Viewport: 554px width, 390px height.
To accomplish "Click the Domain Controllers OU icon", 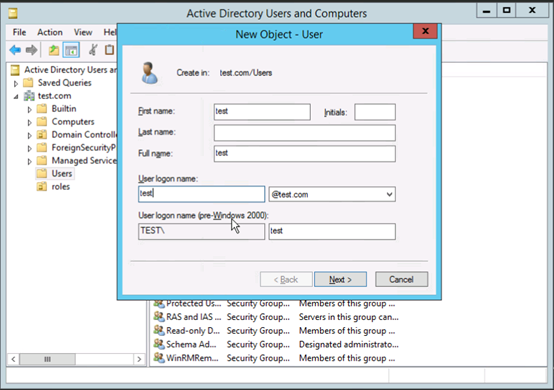I will click(42, 135).
